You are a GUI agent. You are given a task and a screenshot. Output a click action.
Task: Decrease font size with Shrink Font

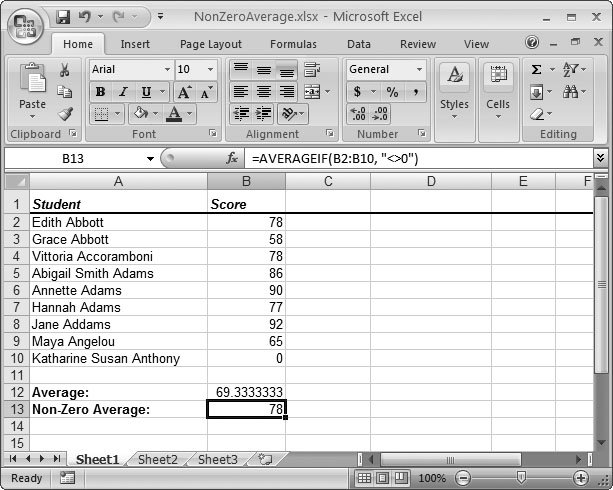pos(206,92)
